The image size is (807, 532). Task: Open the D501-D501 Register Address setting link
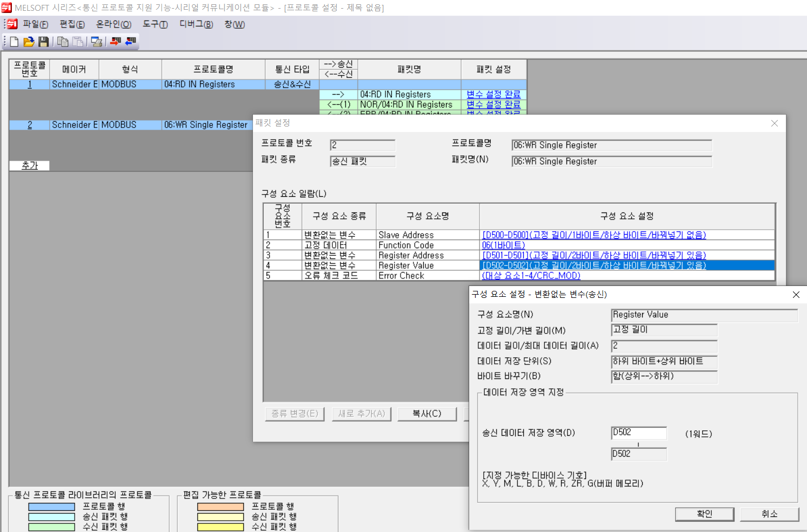point(594,255)
